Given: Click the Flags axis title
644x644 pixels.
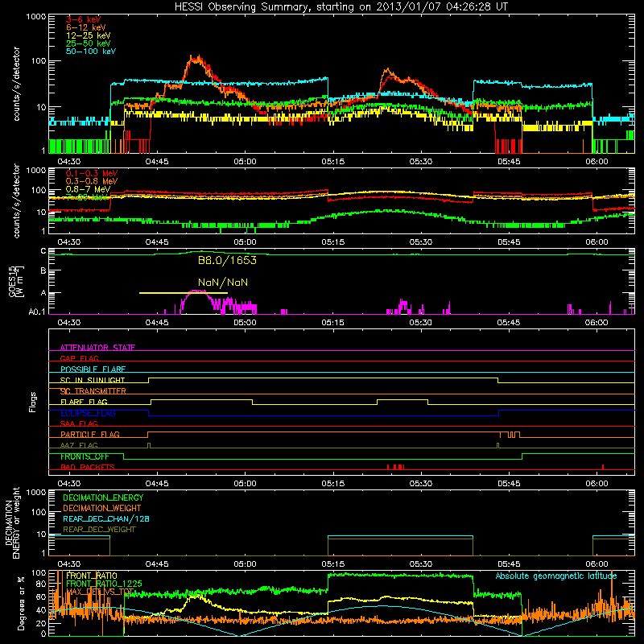Looking at the screenshot, I should 33,402.
